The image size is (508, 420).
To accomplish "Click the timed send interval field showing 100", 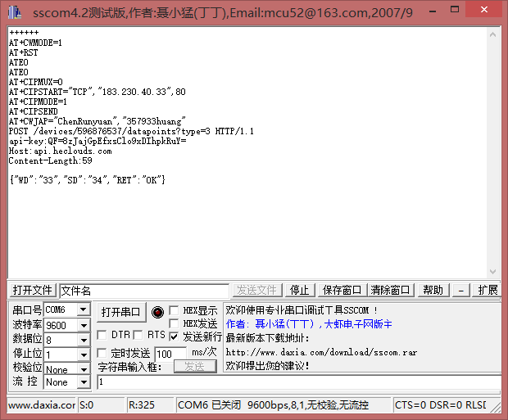I will click(170, 354).
